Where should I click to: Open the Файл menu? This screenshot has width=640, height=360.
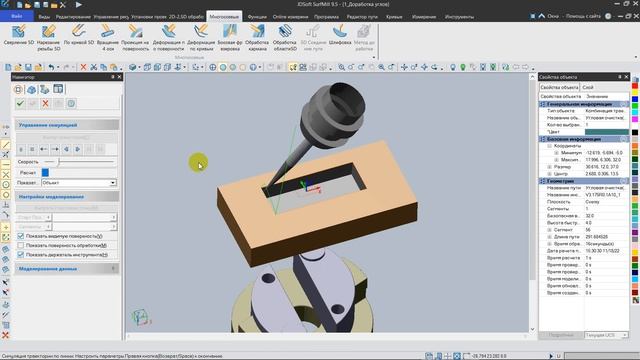17,16
